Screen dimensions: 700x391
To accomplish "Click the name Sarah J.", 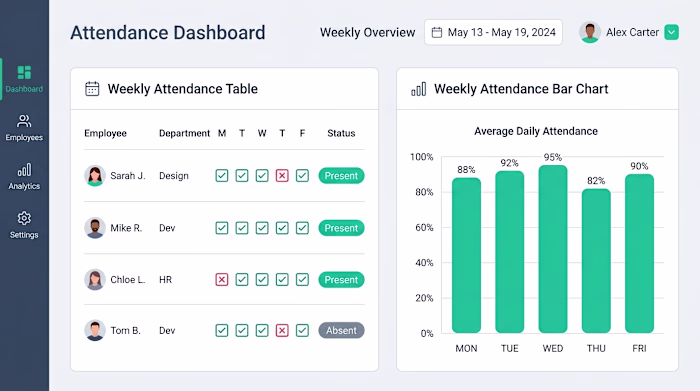I will point(128,176).
